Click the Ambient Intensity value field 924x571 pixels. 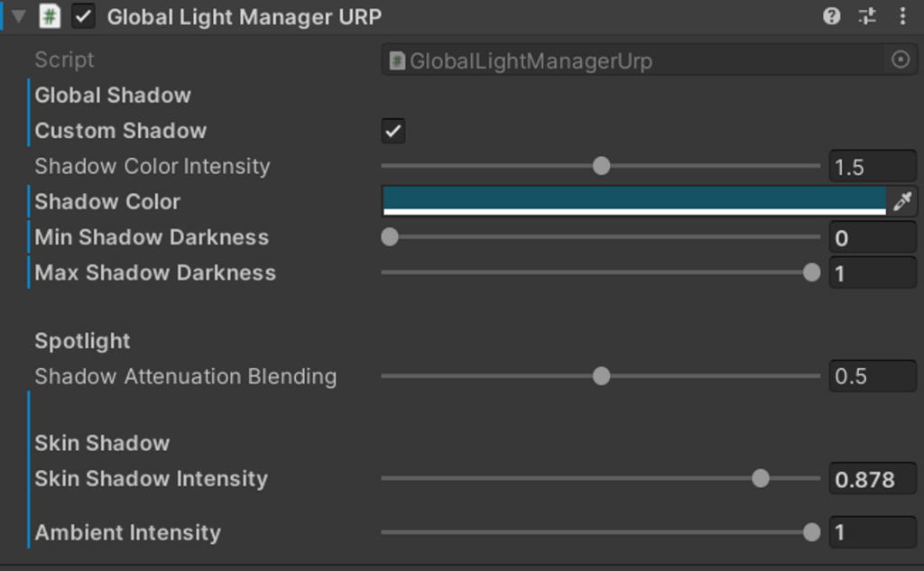click(872, 532)
